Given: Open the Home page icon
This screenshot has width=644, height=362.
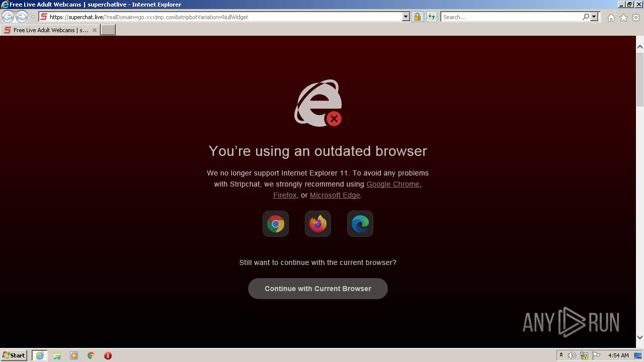Looking at the screenshot, I should pyautogui.click(x=611, y=18).
